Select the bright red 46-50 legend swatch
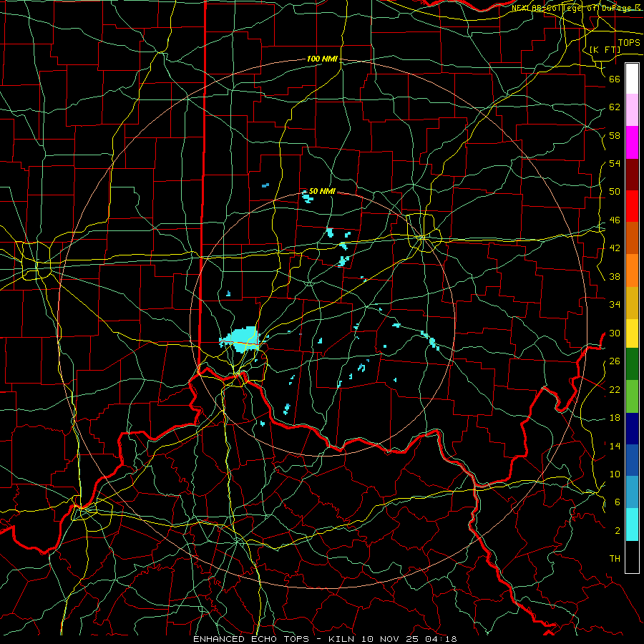 click(x=632, y=206)
